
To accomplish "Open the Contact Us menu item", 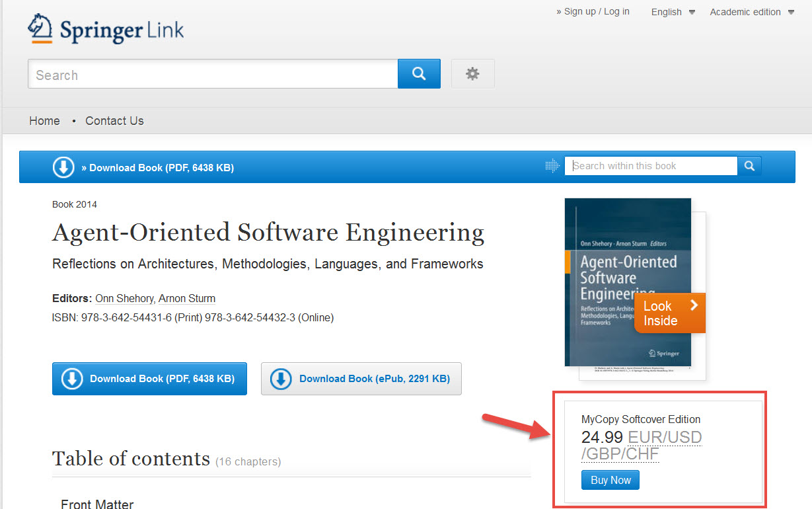I will pos(114,120).
